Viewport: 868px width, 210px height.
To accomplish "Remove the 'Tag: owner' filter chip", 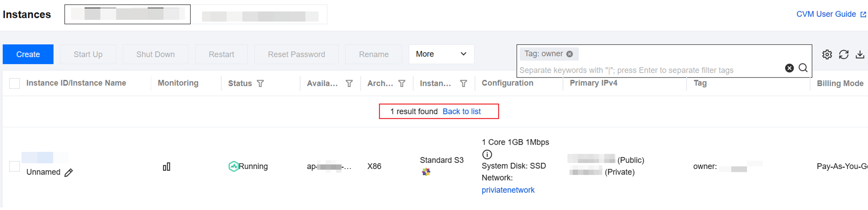I will click(570, 54).
